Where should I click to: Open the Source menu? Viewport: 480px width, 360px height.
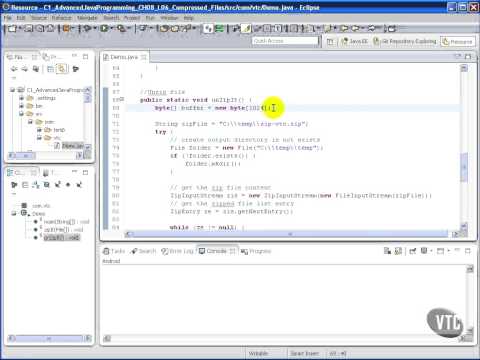(39, 18)
